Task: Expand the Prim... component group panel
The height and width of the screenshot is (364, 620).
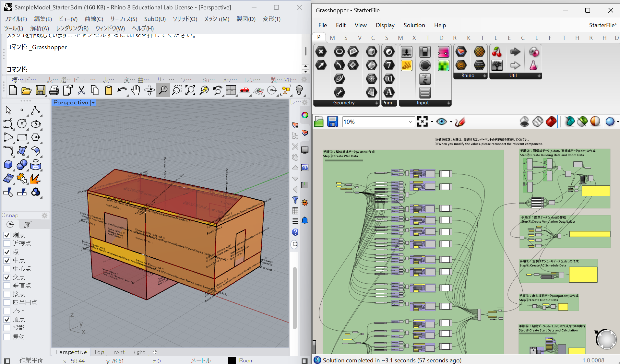Action: click(389, 103)
